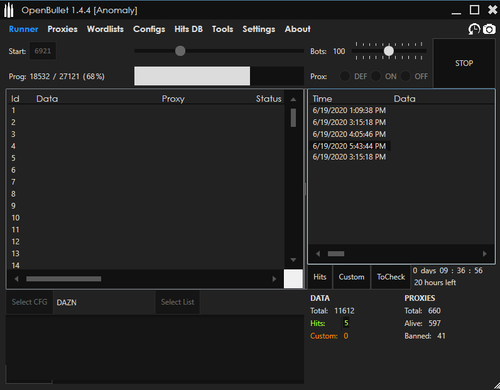This screenshot has width=500, height=390.
Task: Click the Status column header
Action: click(268, 99)
